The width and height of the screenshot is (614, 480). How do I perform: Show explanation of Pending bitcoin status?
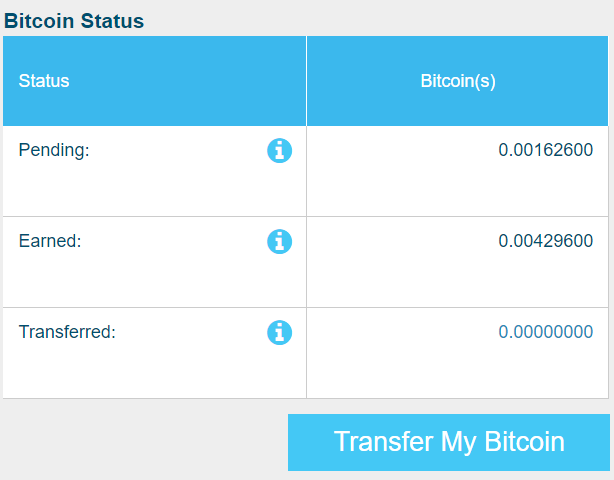(279, 150)
